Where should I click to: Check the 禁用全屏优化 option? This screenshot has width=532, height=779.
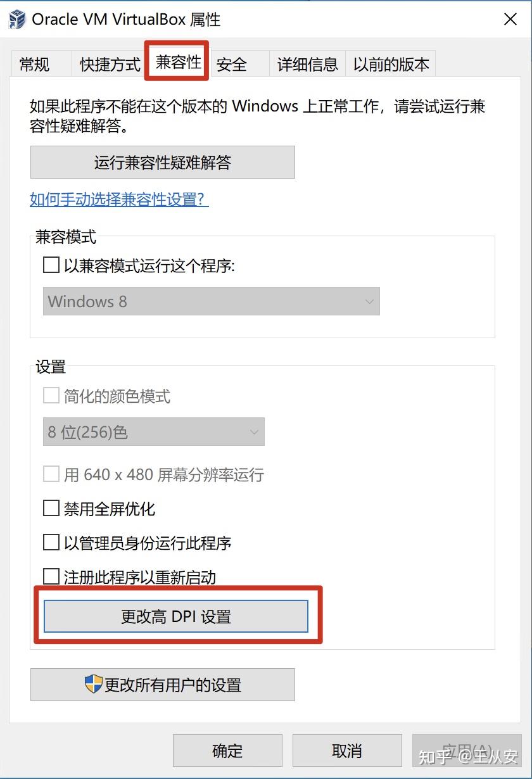51,509
